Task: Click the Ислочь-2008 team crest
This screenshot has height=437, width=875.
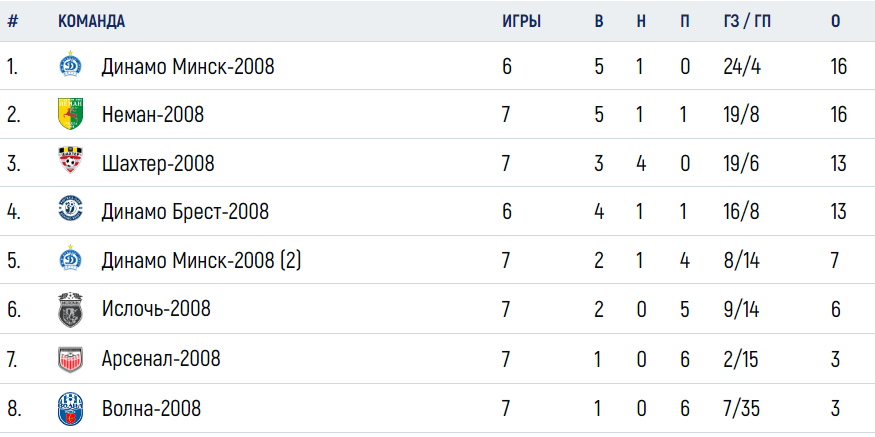Action: tap(71, 309)
